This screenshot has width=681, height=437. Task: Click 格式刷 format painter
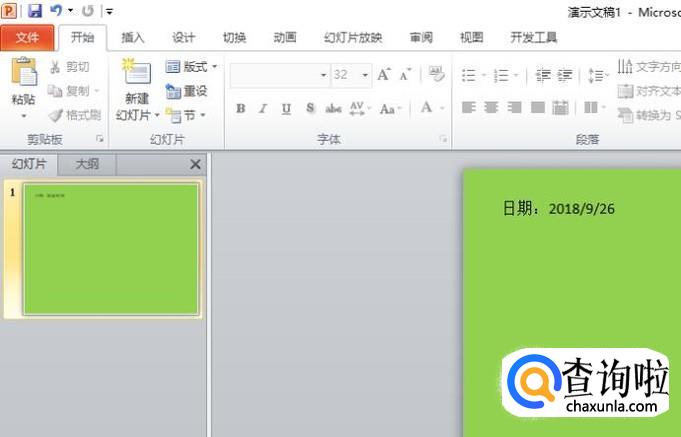point(74,115)
